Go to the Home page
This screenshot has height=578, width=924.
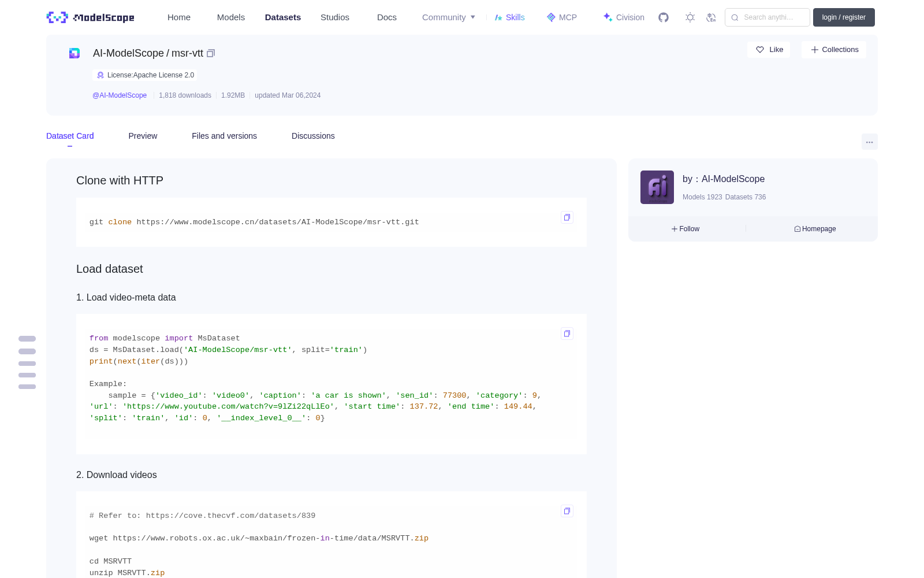tap(179, 17)
